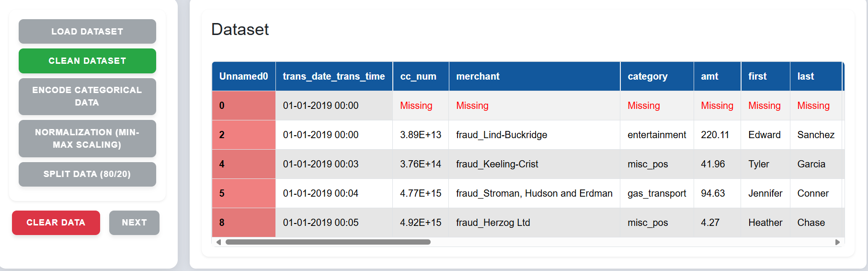Apply Normalization (Min-Max Scaling)
The width and height of the screenshot is (868, 271).
point(87,139)
